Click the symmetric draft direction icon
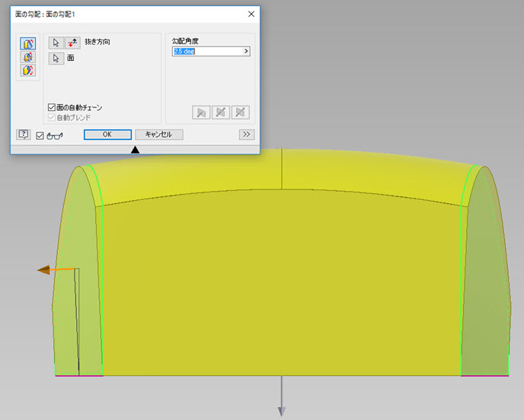 click(x=221, y=113)
